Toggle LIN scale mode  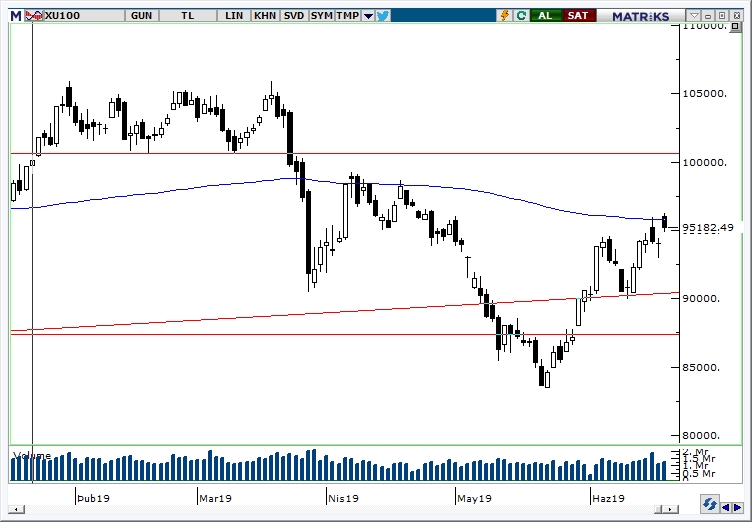[234, 16]
